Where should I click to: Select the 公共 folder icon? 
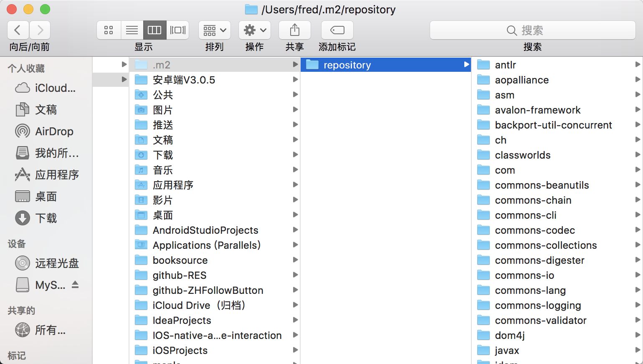point(141,95)
